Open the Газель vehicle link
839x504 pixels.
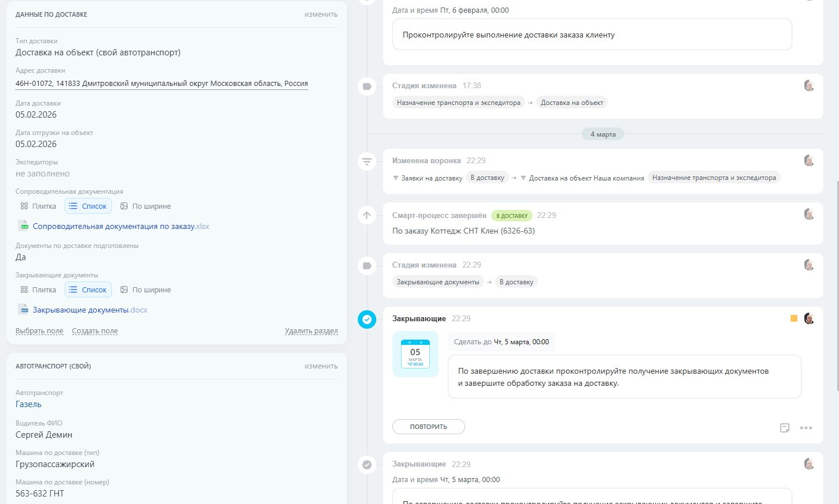click(28, 404)
